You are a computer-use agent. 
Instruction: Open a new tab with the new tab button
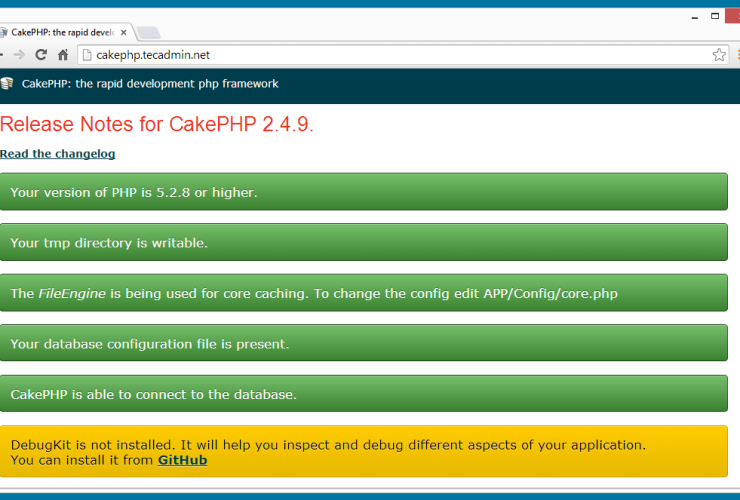[147, 32]
